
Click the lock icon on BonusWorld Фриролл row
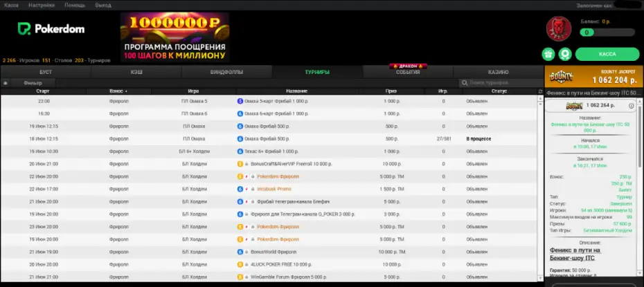(x=247, y=252)
